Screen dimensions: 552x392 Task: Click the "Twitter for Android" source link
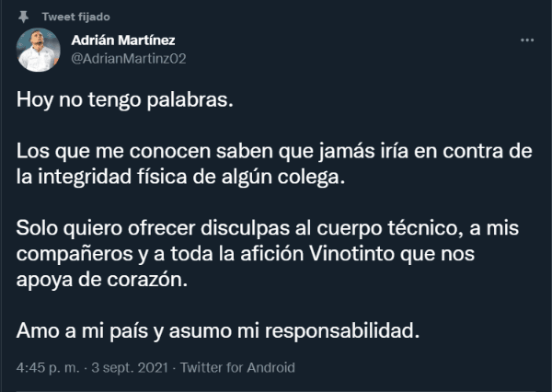click(236, 367)
